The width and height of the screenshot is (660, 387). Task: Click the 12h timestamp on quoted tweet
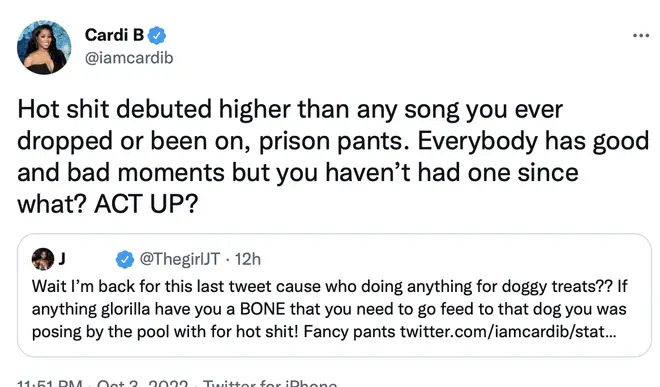point(248,259)
